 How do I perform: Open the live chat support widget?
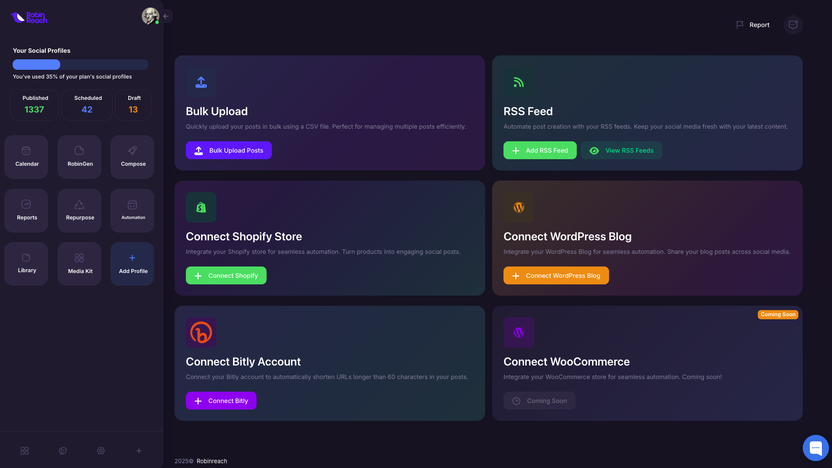point(815,447)
